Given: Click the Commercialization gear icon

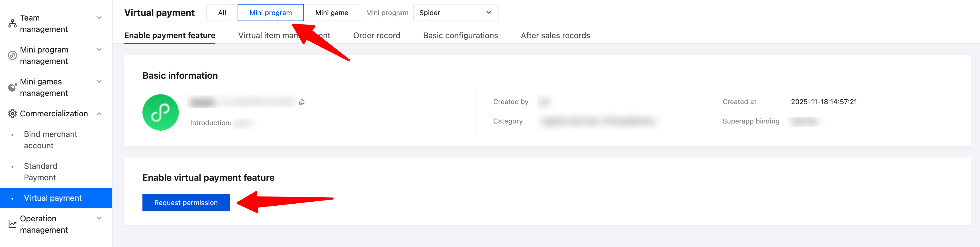Looking at the screenshot, I should [x=13, y=114].
